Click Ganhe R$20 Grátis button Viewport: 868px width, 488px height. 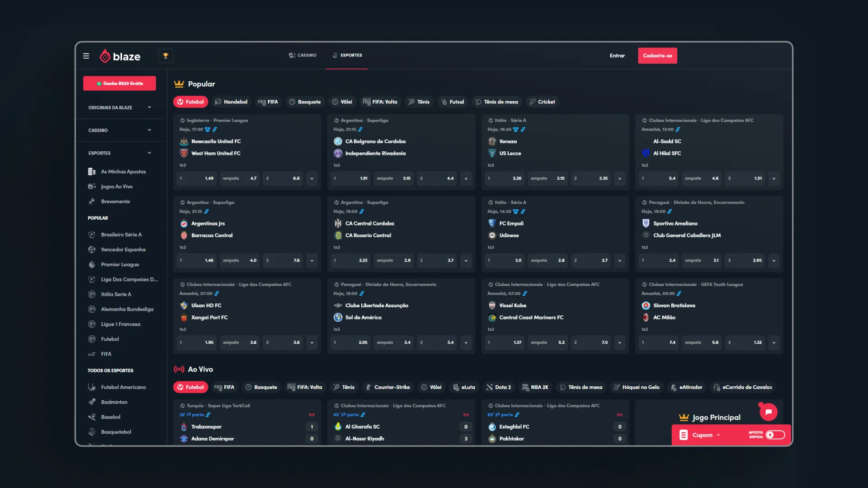[x=119, y=83]
